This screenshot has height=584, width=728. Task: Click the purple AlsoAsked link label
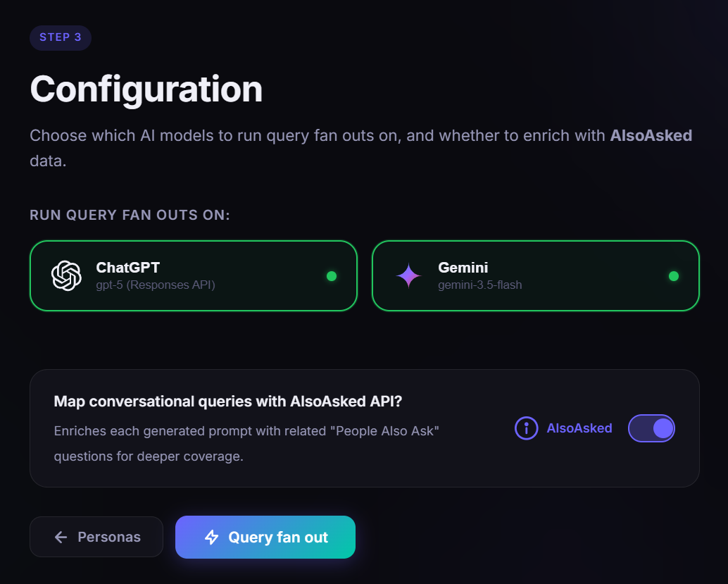click(x=579, y=428)
